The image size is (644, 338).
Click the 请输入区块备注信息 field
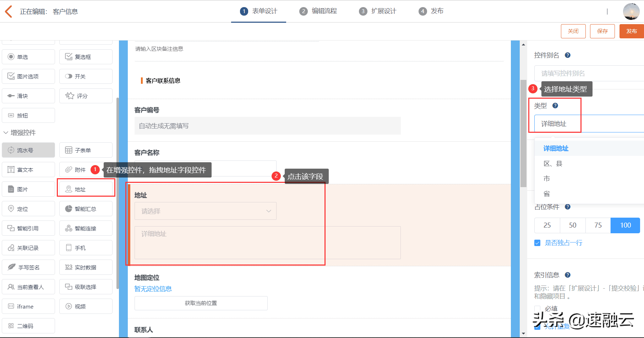[x=159, y=49]
